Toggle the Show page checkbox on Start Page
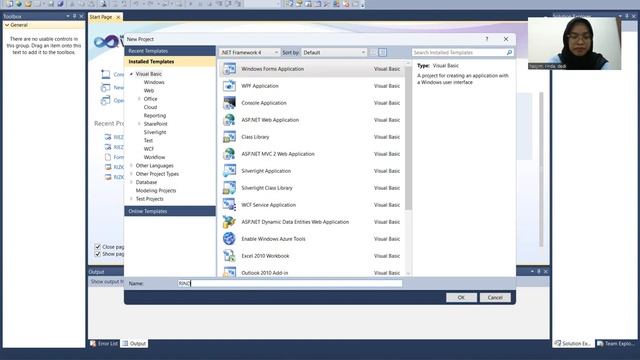Viewport: 640px width, 360px height. tap(98, 254)
